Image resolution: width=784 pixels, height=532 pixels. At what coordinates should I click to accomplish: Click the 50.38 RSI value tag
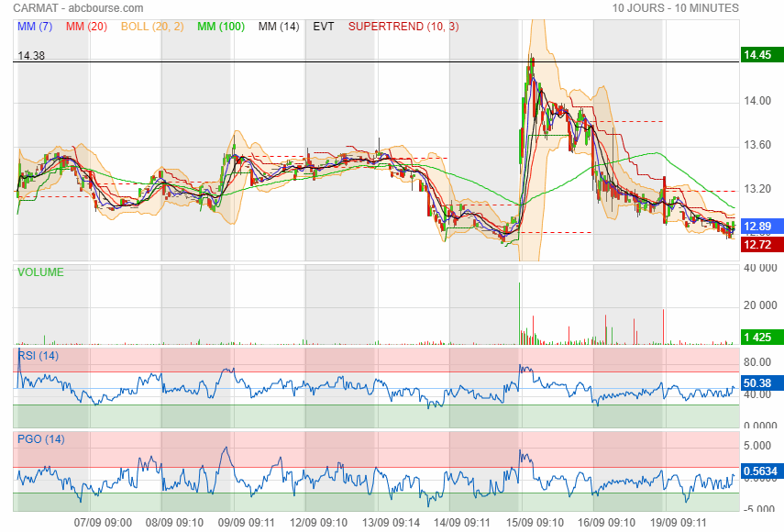point(760,383)
